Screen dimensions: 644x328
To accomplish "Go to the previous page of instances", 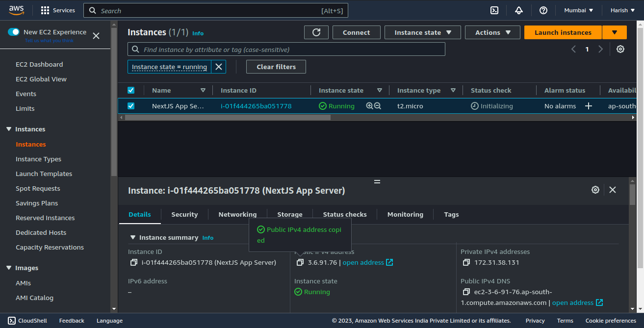I will [x=573, y=49].
